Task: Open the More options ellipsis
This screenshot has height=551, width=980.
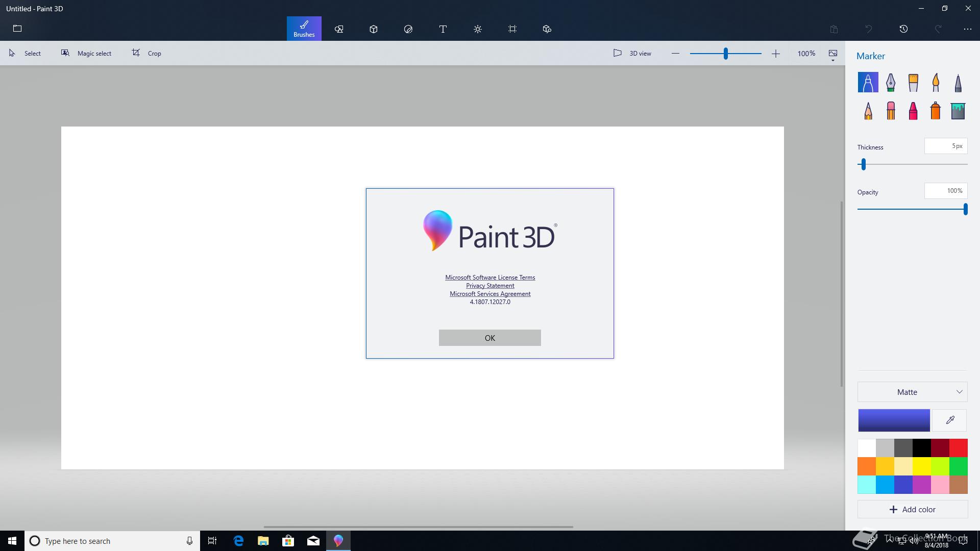Action: 968,29
